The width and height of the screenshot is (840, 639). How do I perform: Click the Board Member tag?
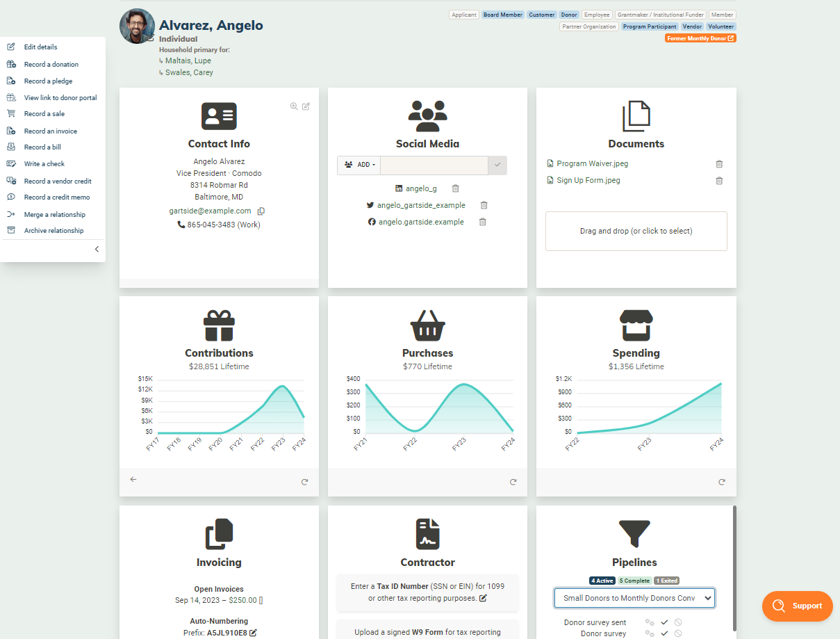tap(502, 14)
